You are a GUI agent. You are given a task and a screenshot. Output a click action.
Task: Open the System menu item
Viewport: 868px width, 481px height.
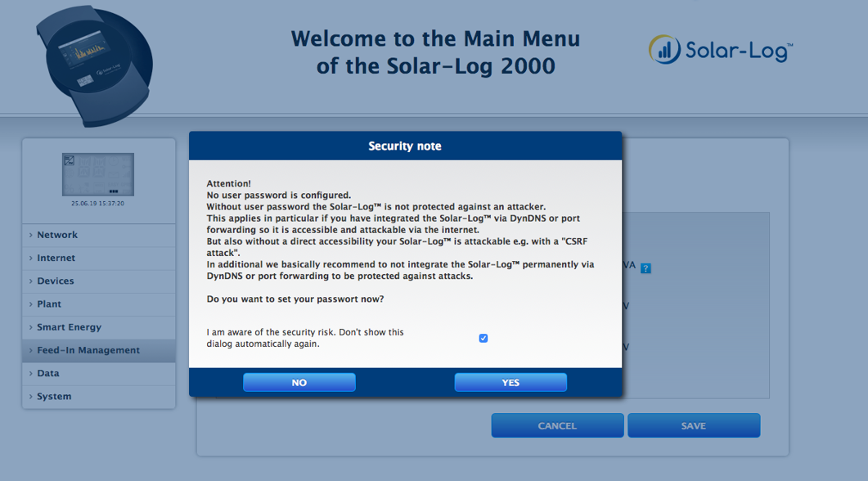pos(54,397)
